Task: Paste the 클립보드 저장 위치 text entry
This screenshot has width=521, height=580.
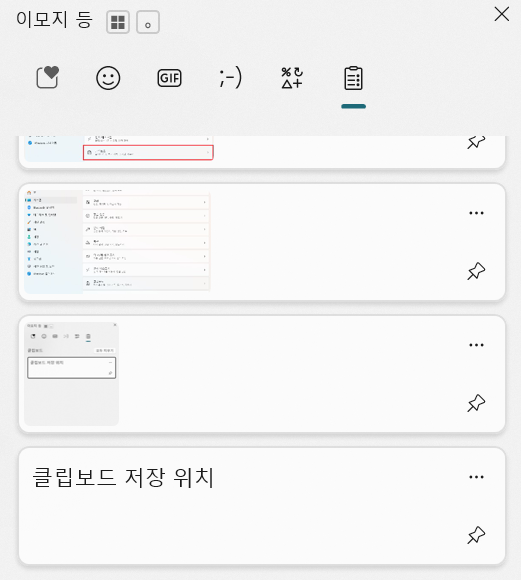Action: coord(262,506)
